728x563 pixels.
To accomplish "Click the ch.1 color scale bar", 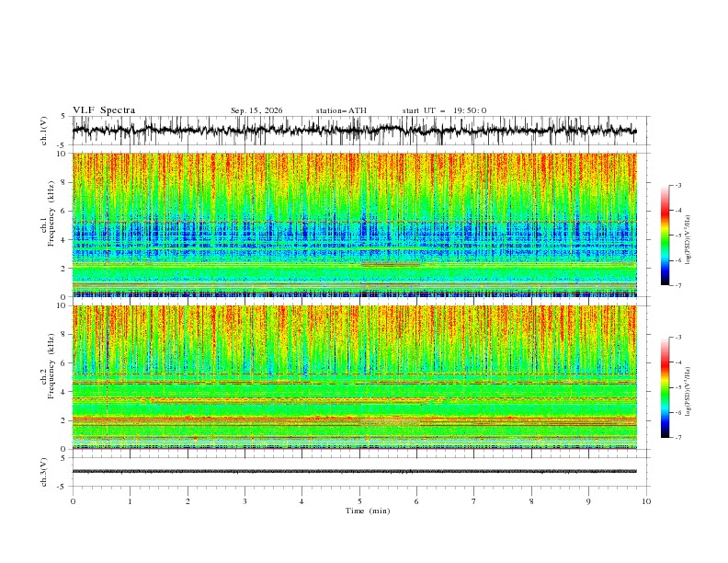I will (x=665, y=235).
